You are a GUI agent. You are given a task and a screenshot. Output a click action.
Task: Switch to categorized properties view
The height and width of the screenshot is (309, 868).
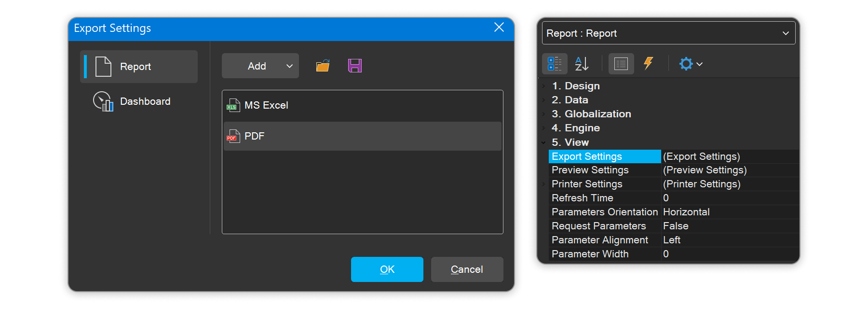pyautogui.click(x=555, y=64)
